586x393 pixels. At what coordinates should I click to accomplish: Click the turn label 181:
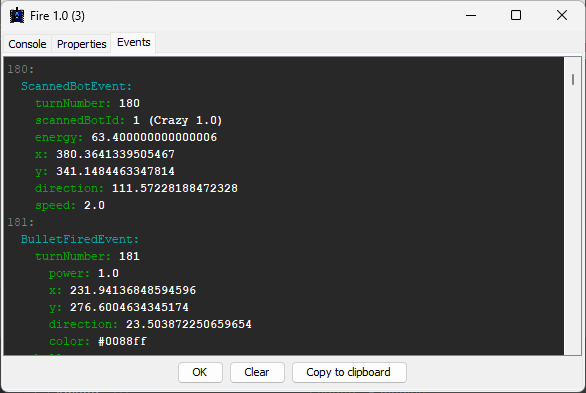tap(21, 222)
